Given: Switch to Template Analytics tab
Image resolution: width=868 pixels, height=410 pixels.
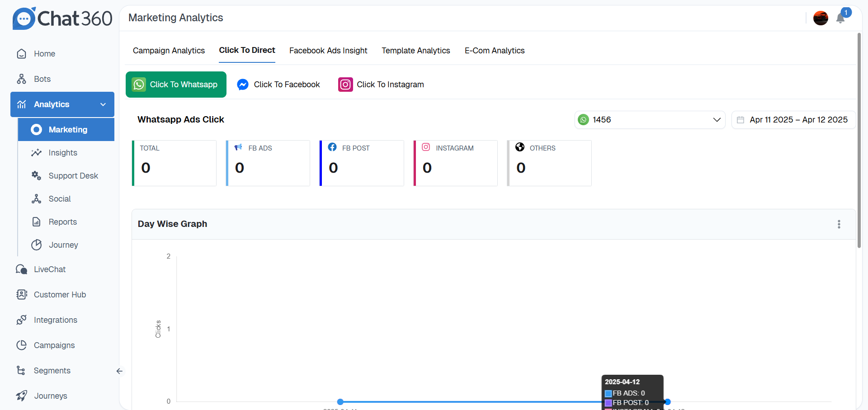Looking at the screenshot, I should point(416,51).
